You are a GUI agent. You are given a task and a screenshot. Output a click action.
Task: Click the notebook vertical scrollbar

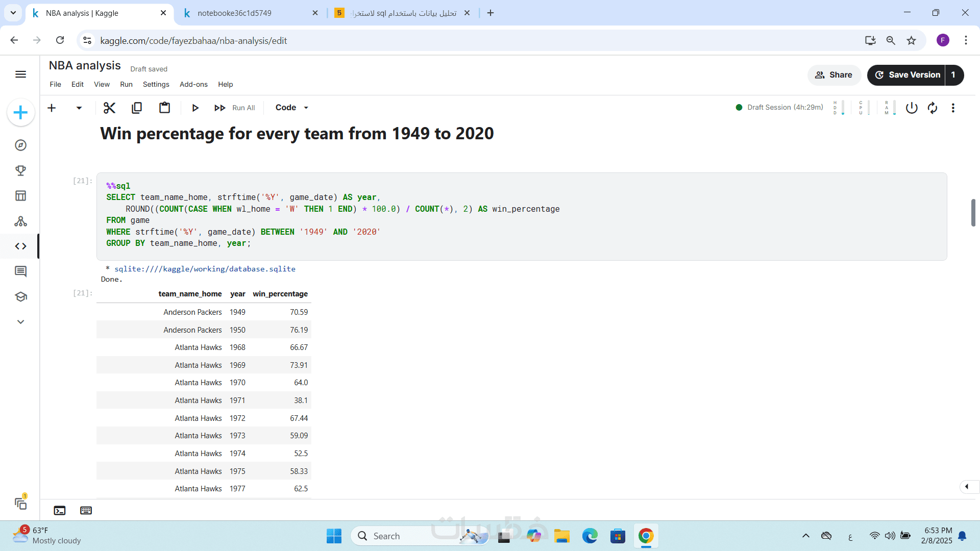pyautogui.click(x=973, y=213)
